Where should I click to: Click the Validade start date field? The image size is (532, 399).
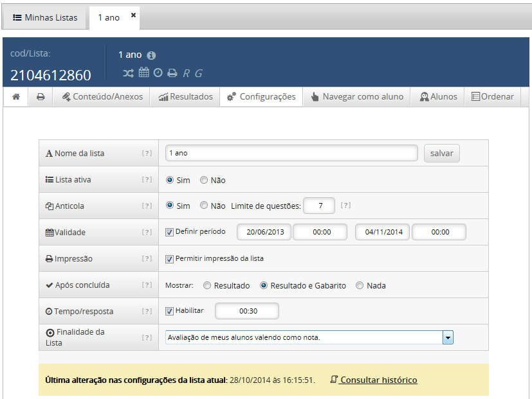pyautogui.click(x=264, y=232)
